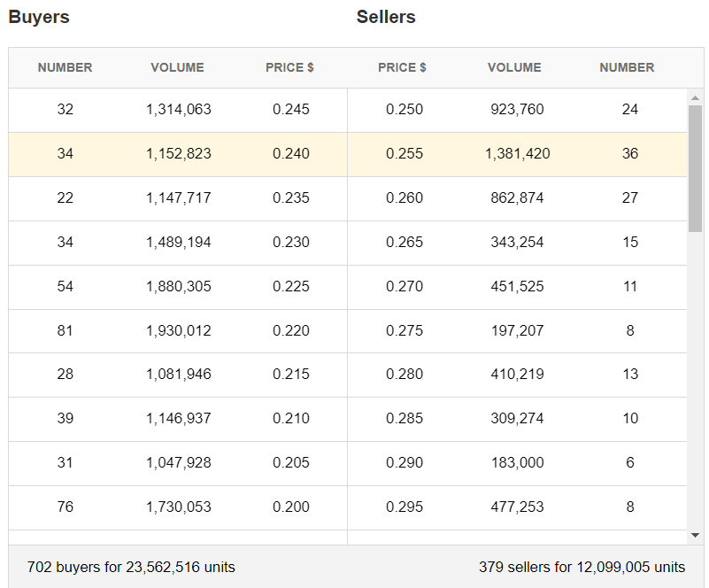
Task: Click the seller volume 451,525
Action: (x=517, y=287)
